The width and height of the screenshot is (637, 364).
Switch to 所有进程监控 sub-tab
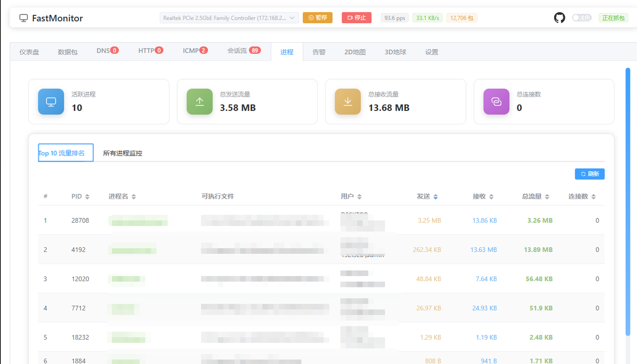[123, 153]
